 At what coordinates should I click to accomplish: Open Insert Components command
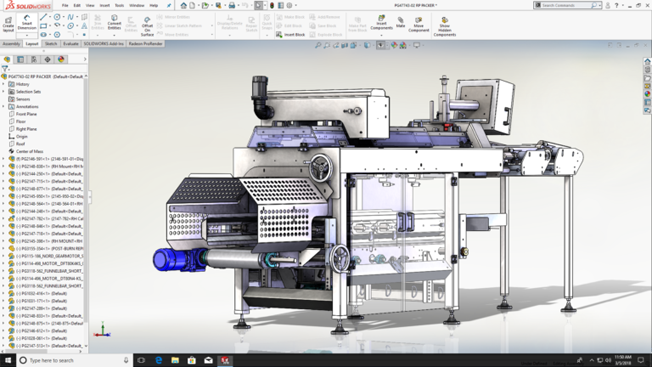381,22
